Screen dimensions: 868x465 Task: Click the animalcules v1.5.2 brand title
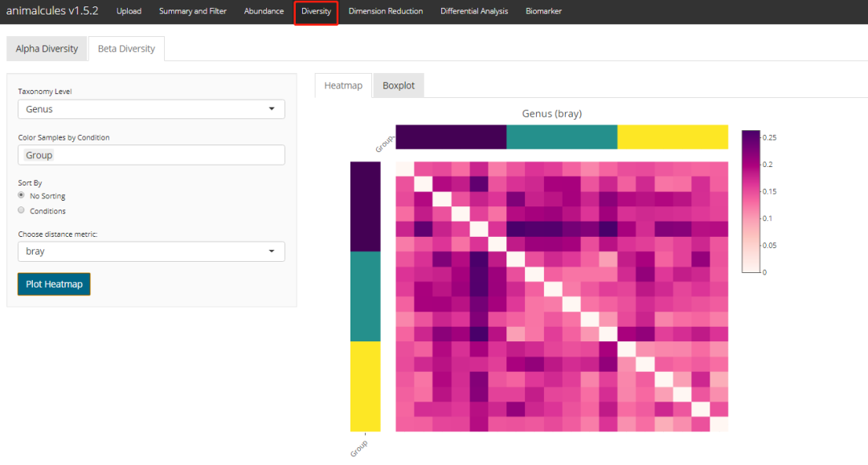[x=52, y=11]
